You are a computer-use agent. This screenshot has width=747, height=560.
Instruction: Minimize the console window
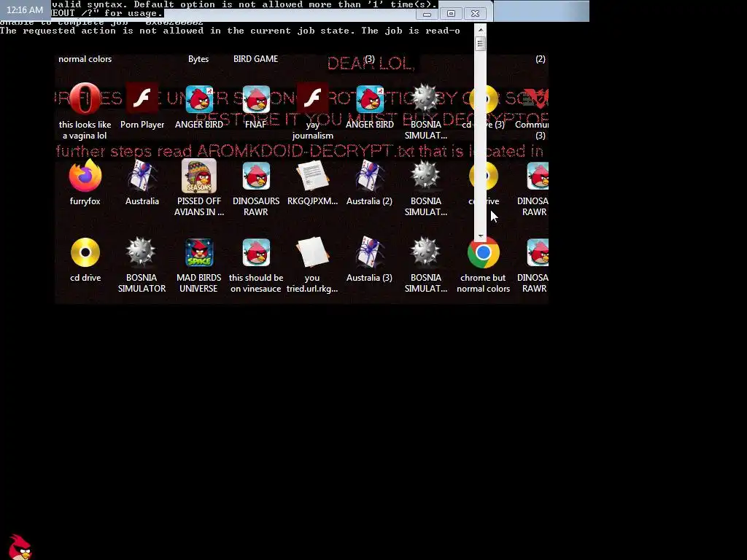click(x=427, y=15)
